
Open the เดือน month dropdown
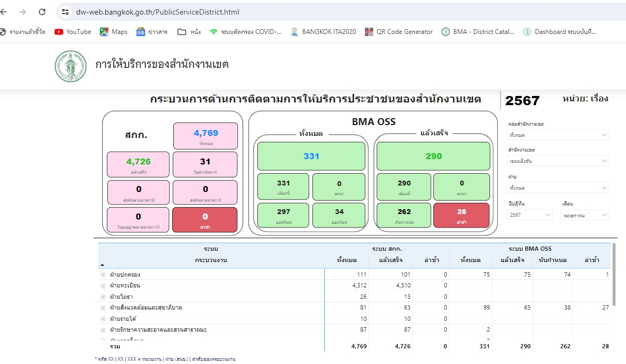pyautogui.click(x=585, y=215)
